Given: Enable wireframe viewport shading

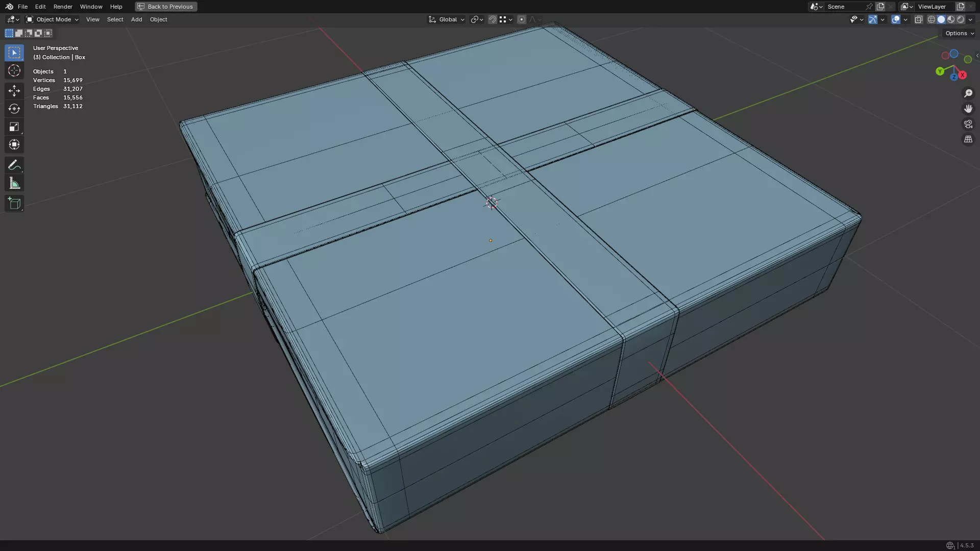Looking at the screenshot, I should (931, 19).
